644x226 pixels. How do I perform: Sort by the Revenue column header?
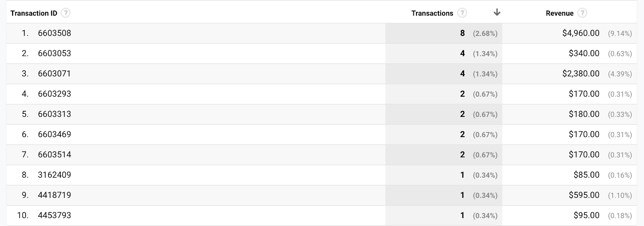(x=559, y=13)
